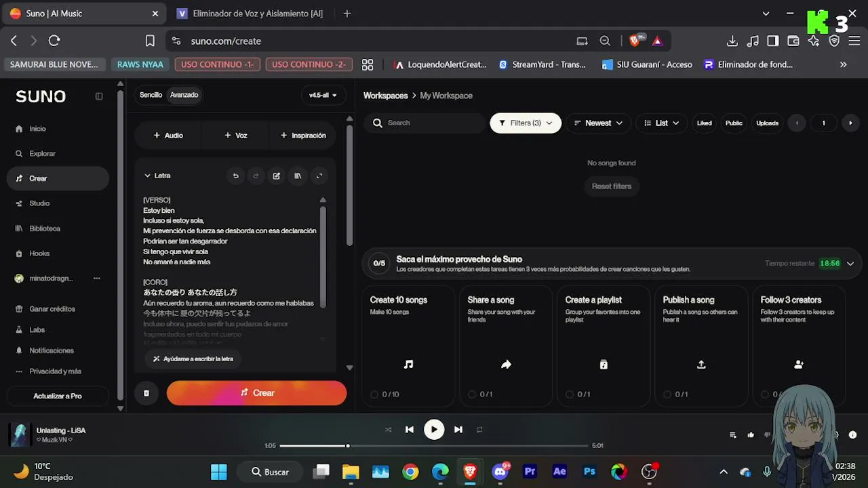The image size is (868, 488).
Task: Open the Brave Rewards triangle icon
Action: 657,41
